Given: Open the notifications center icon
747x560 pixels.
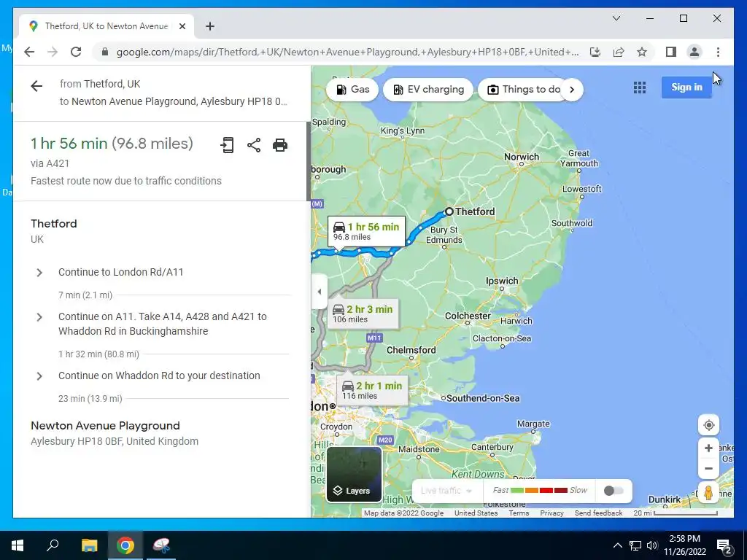Looking at the screenshot, I should point(724,545).
